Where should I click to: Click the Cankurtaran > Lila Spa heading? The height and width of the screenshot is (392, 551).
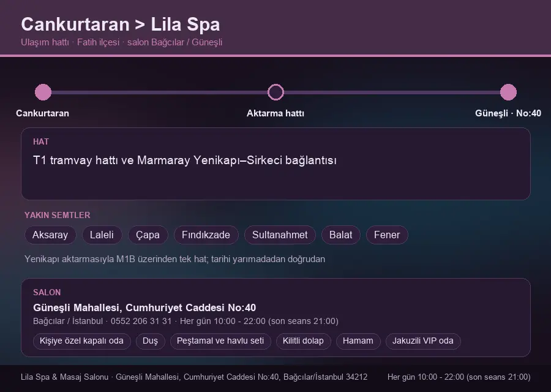(121, 24)
